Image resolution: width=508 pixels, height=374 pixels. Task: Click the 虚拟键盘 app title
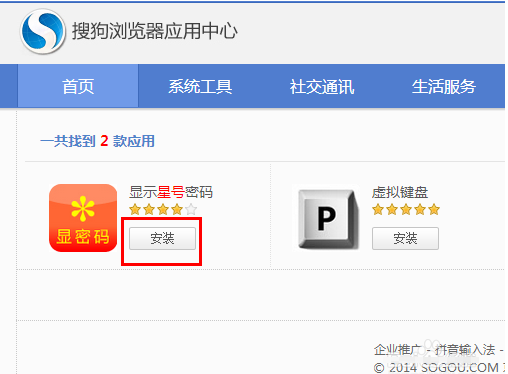[x=400, y=192]
